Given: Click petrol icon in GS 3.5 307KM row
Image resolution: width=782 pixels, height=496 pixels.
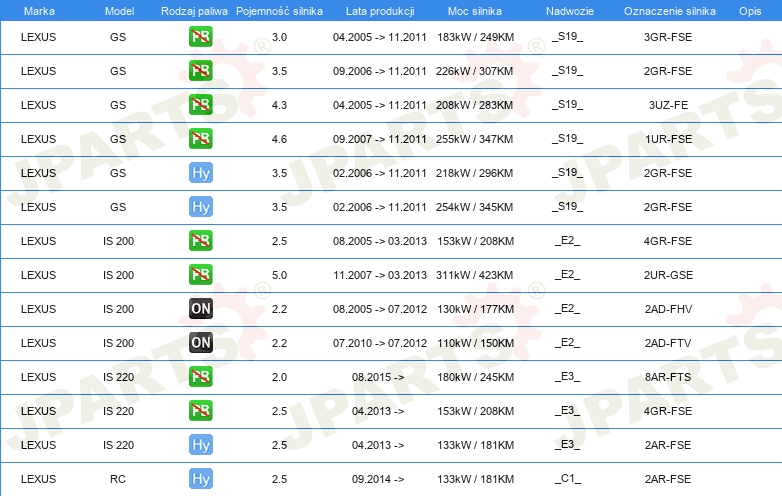Looking at the screenshot, I should pos(200,71).
